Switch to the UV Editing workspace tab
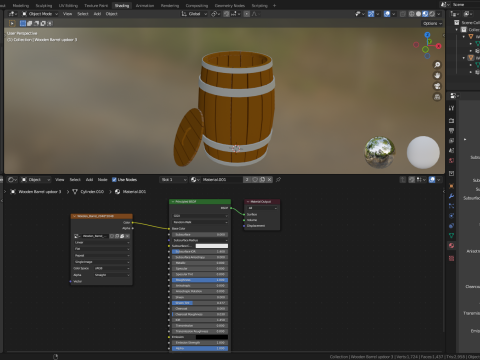480x360 pixels. tap(68, 5)
